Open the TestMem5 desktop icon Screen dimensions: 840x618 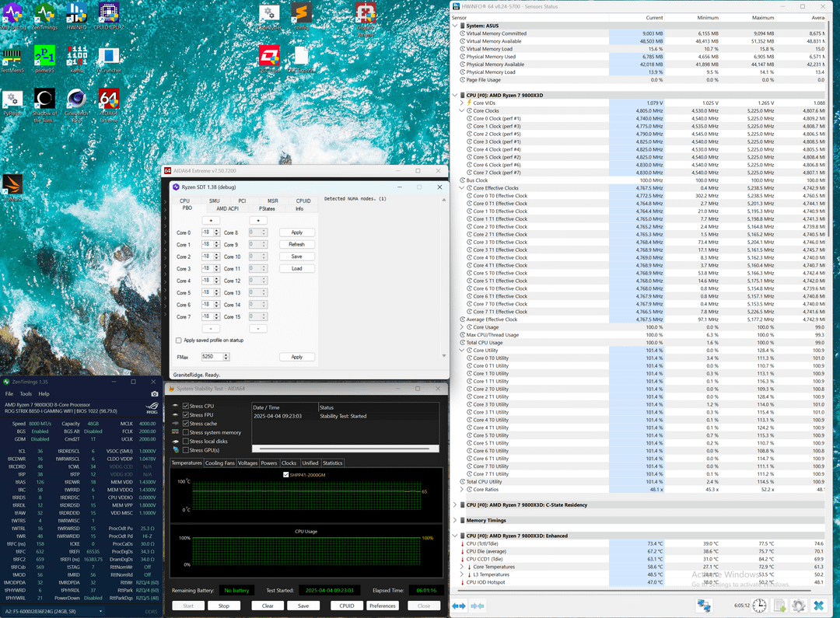click(x=12, y=59)
